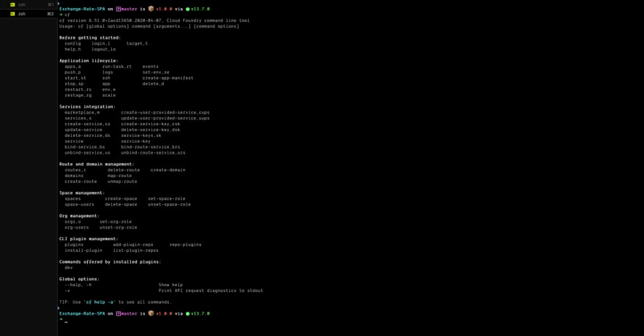Screen dimensions: 644x336
Task: Click the 'unset-space-role' command text
Action: point(169,204)
